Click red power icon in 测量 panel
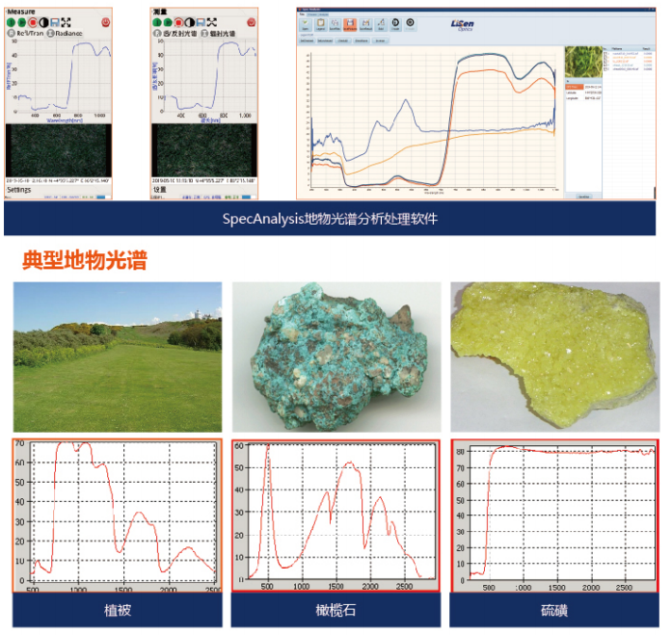This screenshot has height=635, width=672. pos(252,22)
